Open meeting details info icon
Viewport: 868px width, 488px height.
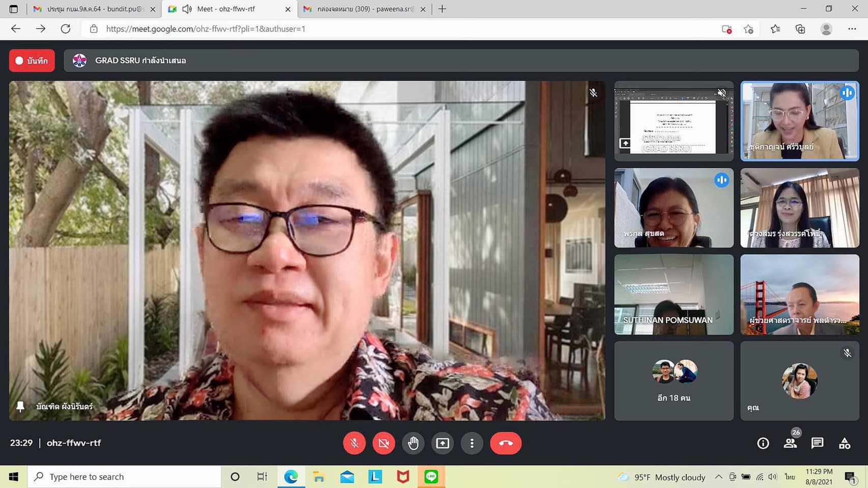763,443
